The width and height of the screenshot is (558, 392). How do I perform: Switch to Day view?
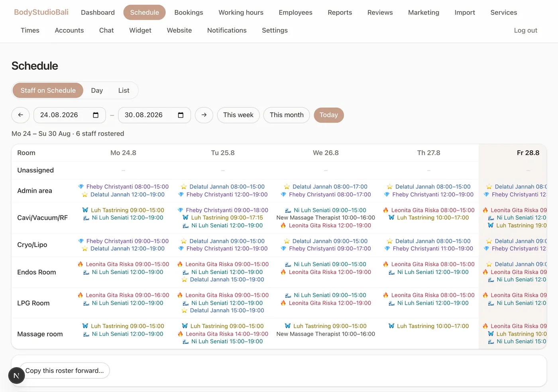coord(97,90)
